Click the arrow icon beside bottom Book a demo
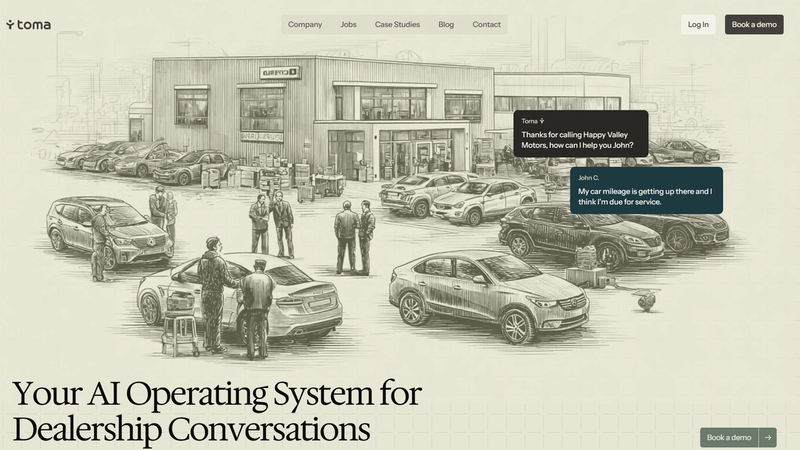This screenshot has height=450, width=800. (768, 437)
